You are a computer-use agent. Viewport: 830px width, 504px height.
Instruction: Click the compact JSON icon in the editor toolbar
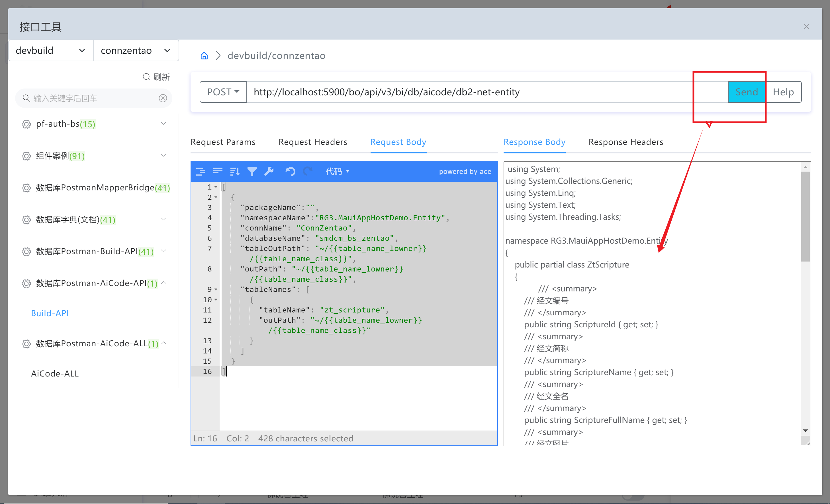218,172
